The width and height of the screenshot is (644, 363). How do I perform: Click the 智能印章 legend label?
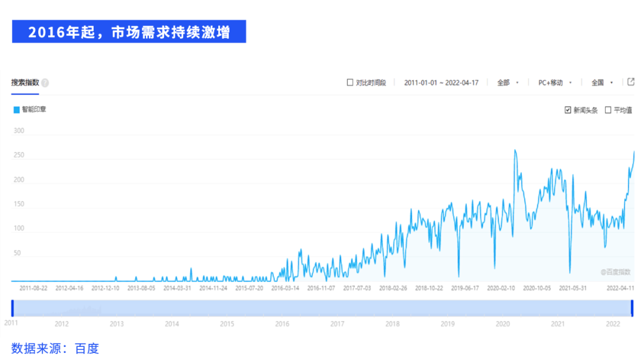pos(34,110)
